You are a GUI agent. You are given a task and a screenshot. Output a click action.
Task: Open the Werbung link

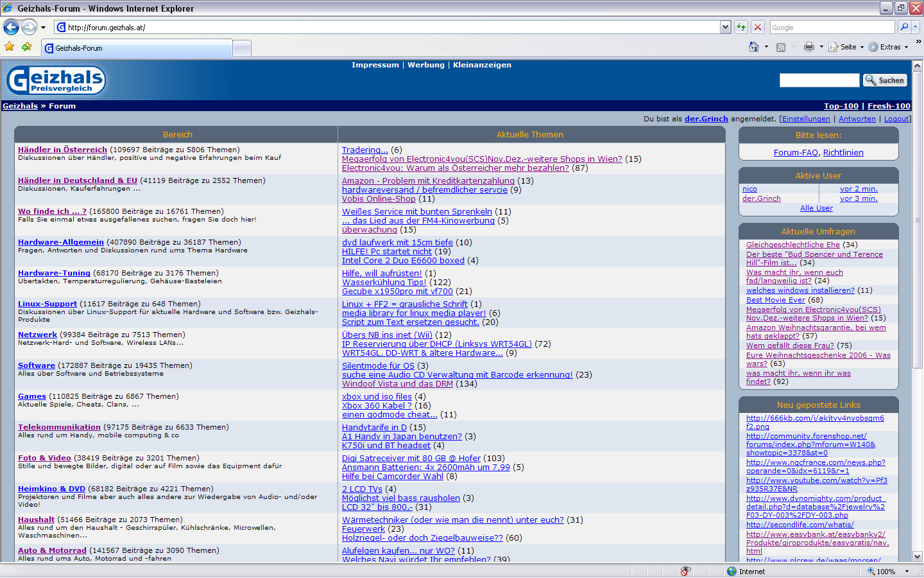point(426,65)
